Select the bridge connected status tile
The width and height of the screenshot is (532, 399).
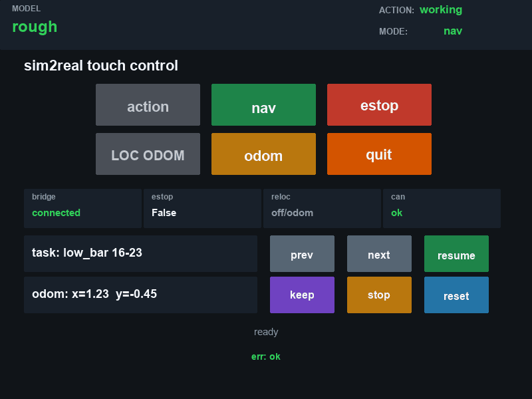(x=82, y=208)
